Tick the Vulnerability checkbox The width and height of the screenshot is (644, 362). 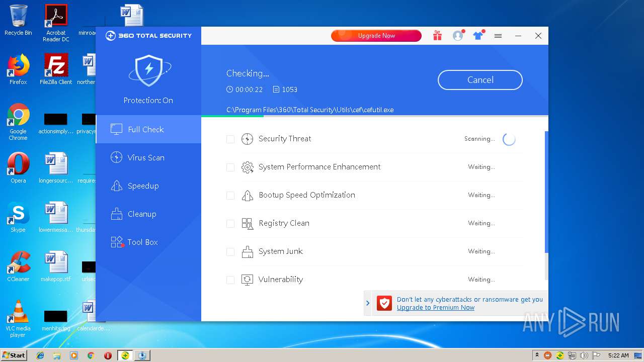click(x=230, y=280)
